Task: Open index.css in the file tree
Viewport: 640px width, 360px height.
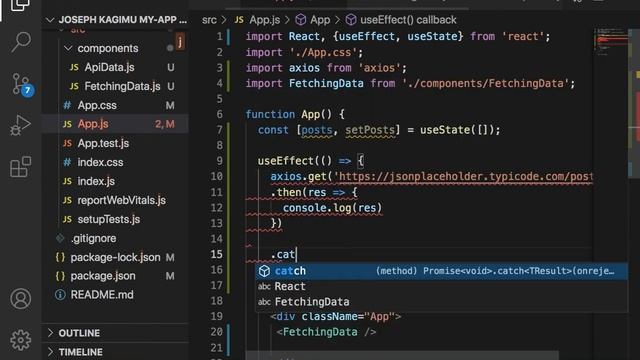Action: coord(100,162)
